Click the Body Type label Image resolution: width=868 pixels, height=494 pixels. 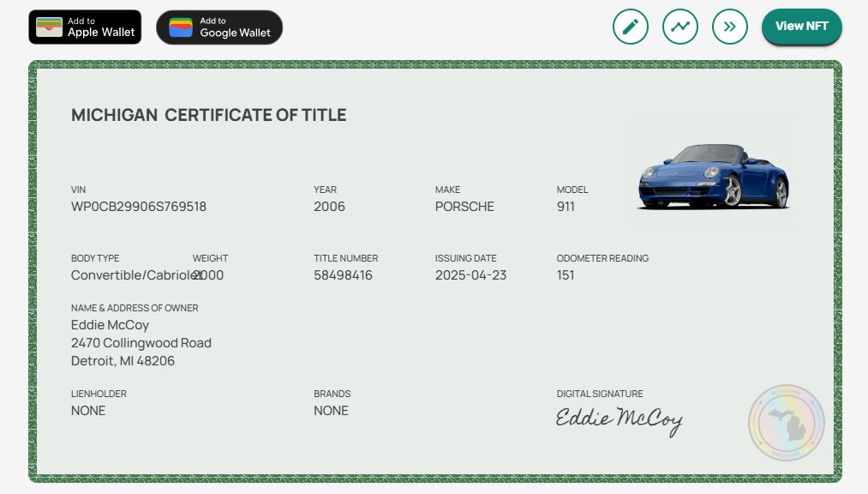94,258
